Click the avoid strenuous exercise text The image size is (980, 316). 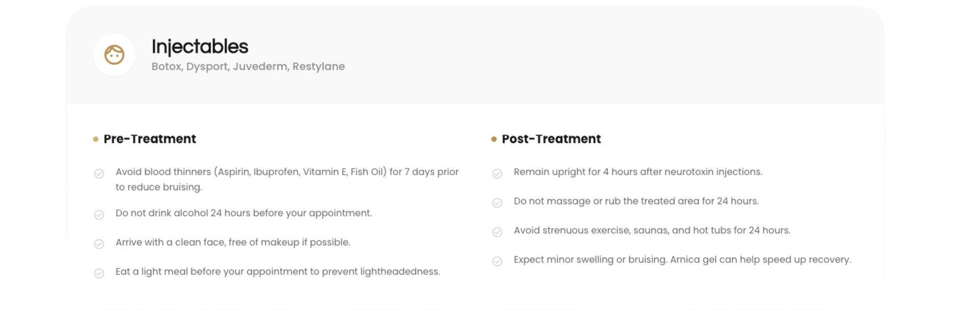(x=652, y=230)
